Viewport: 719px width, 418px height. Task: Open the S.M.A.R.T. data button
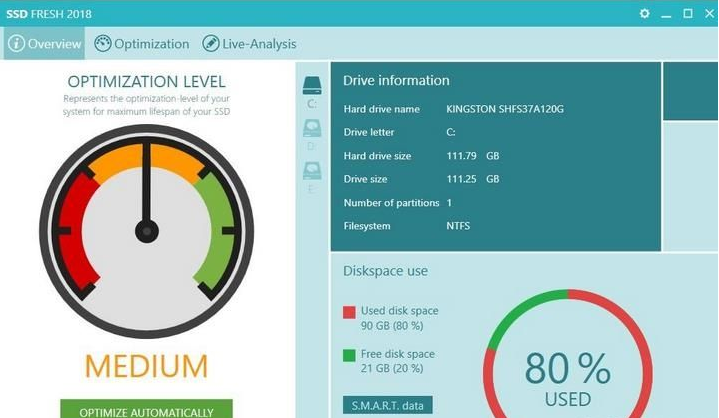point(387,405)
